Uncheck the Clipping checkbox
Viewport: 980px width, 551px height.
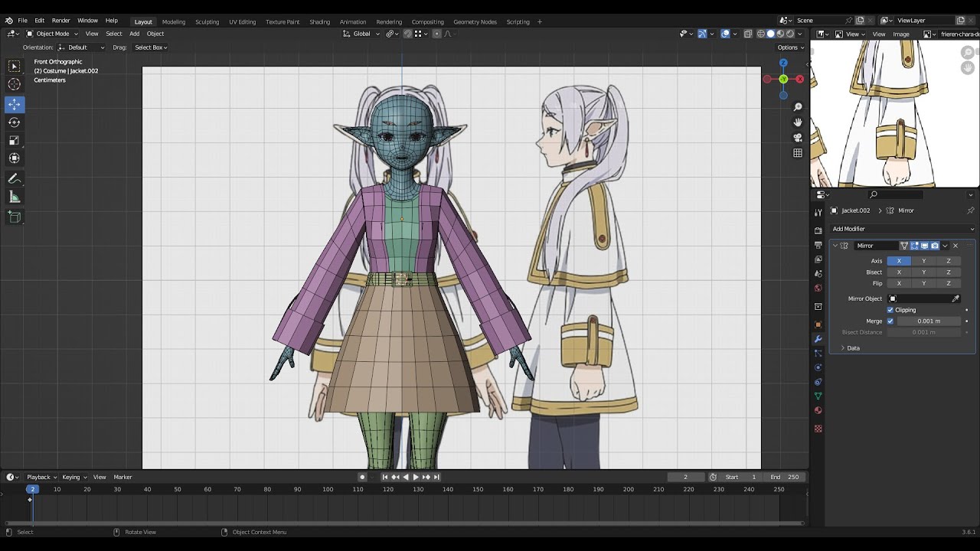pyautogui.click(x=890, y=310)
